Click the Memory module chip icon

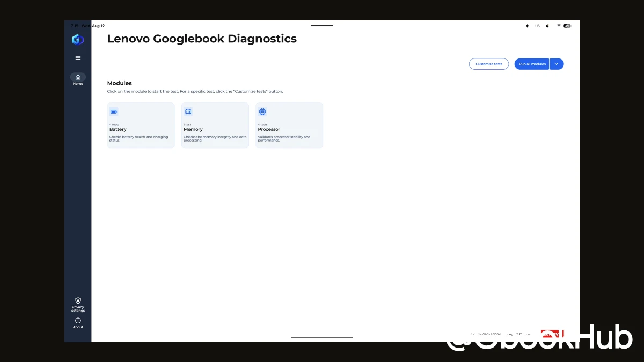[188, 112]
